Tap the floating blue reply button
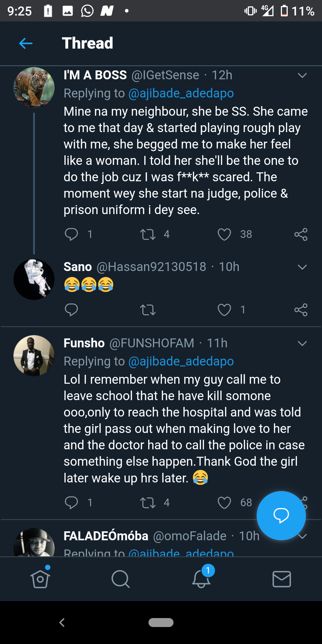 (x=281, y=515)
